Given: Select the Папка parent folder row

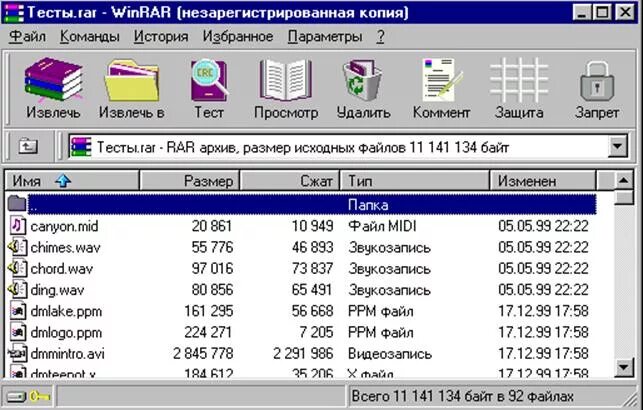Looking at the screenshot, I should click(301, 204).
